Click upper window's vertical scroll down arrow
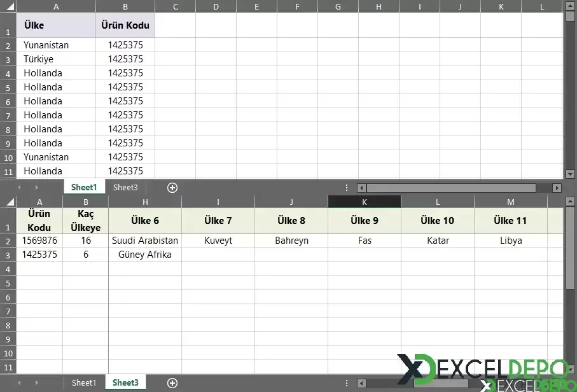The image size is (577, 392). point(570,173)
